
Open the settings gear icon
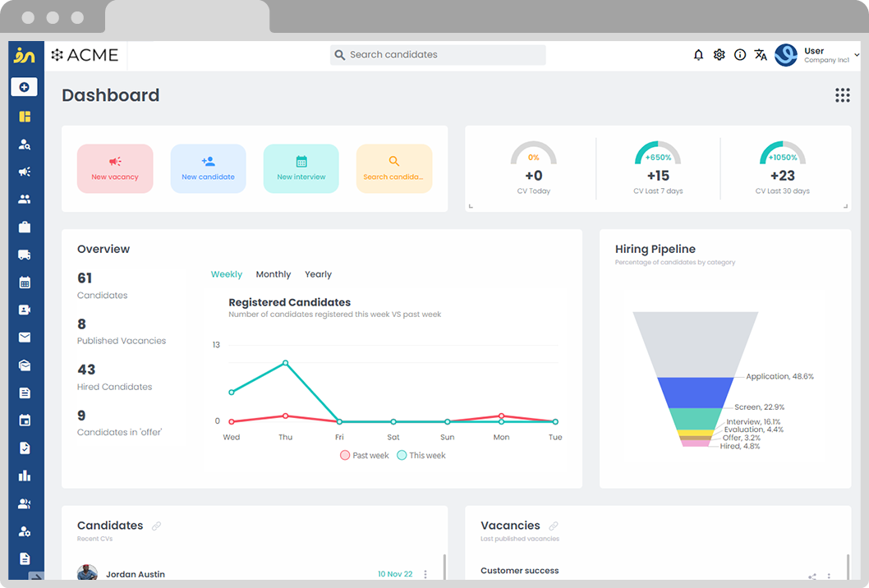(x=719, y=54)
